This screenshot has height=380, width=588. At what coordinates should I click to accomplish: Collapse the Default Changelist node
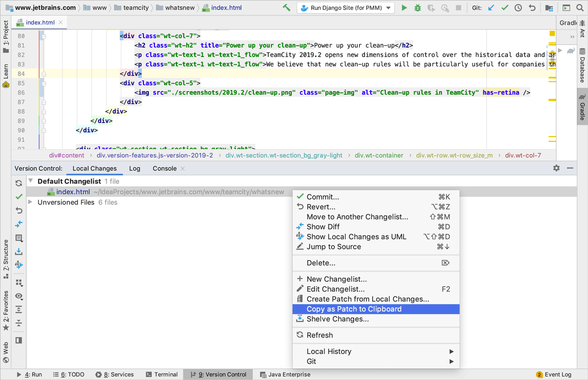pos(31,181)
